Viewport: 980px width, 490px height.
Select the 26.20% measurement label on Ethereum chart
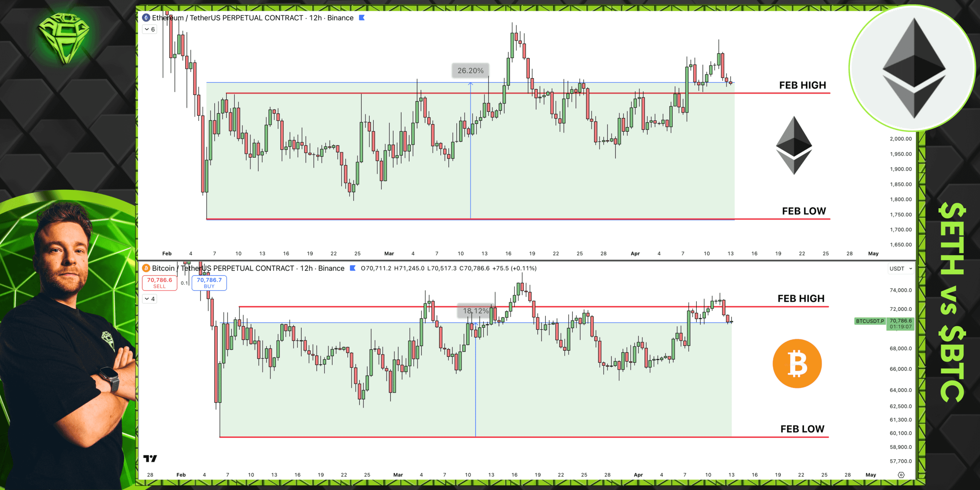point(470,70)
